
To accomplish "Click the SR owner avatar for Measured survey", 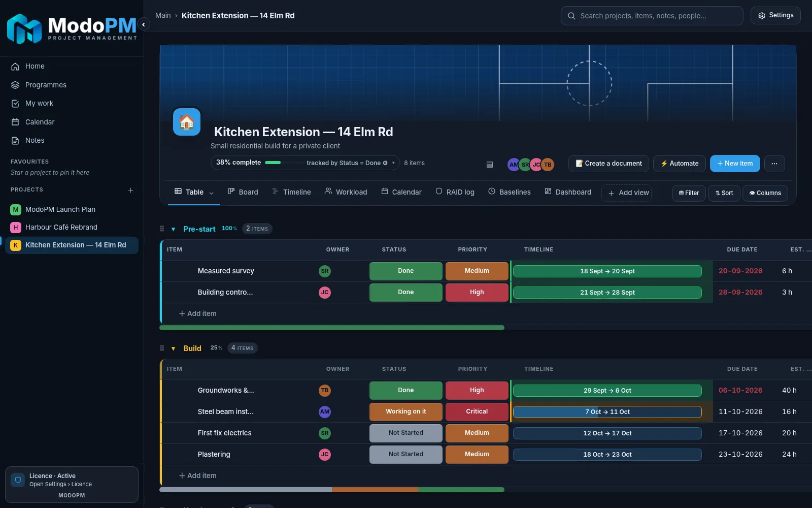I will [x=325, y=271].
